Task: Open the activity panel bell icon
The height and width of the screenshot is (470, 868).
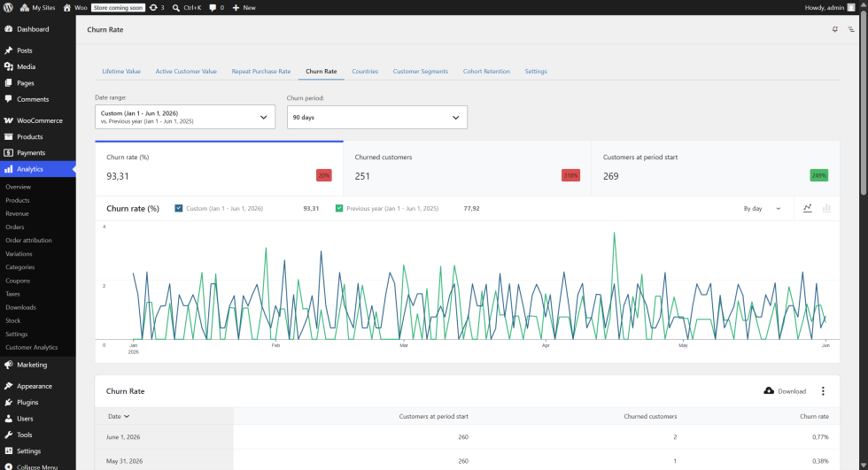Action: (x=834, y=29)
